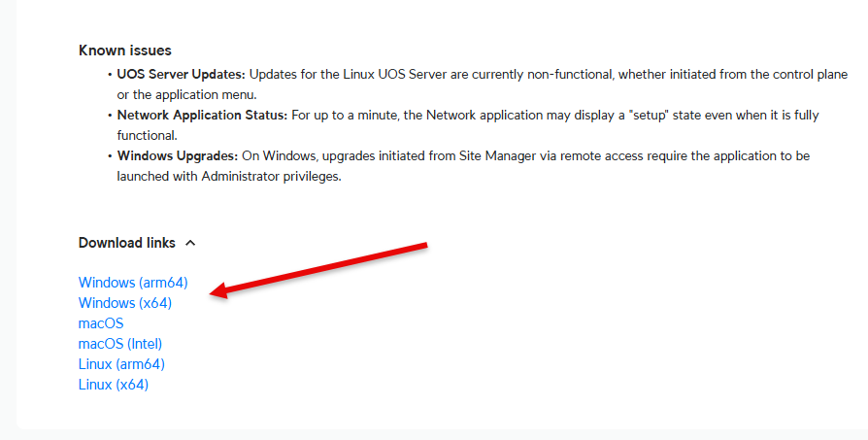Image resolution: width=868 pixels, height=440 pixels.
Task: Click the Known issues heading
Action: pos(124,51)
